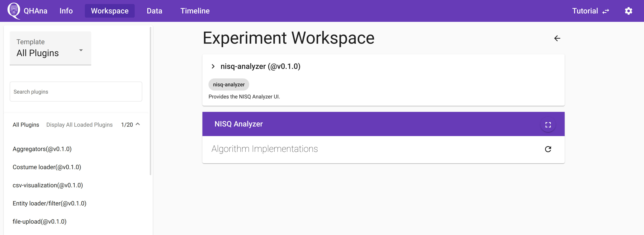Click the nisq-analyzer tag chip
644x235 pixels.
(x=229, y=84)
